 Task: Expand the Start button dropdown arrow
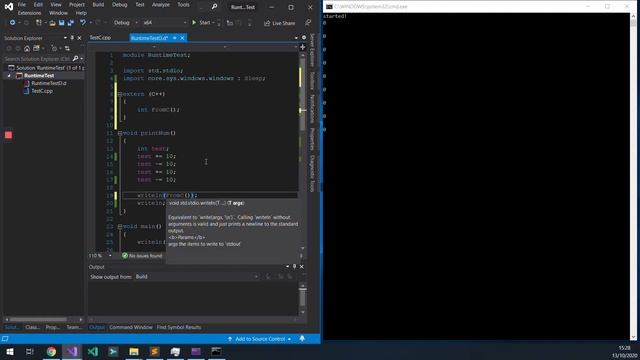tap(213, 23)
